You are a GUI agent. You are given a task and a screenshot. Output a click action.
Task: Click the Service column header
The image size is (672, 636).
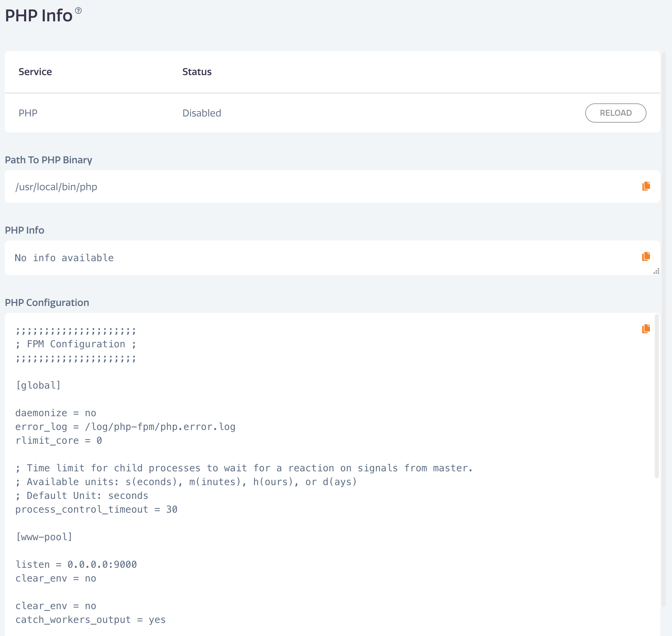(35, 72)
